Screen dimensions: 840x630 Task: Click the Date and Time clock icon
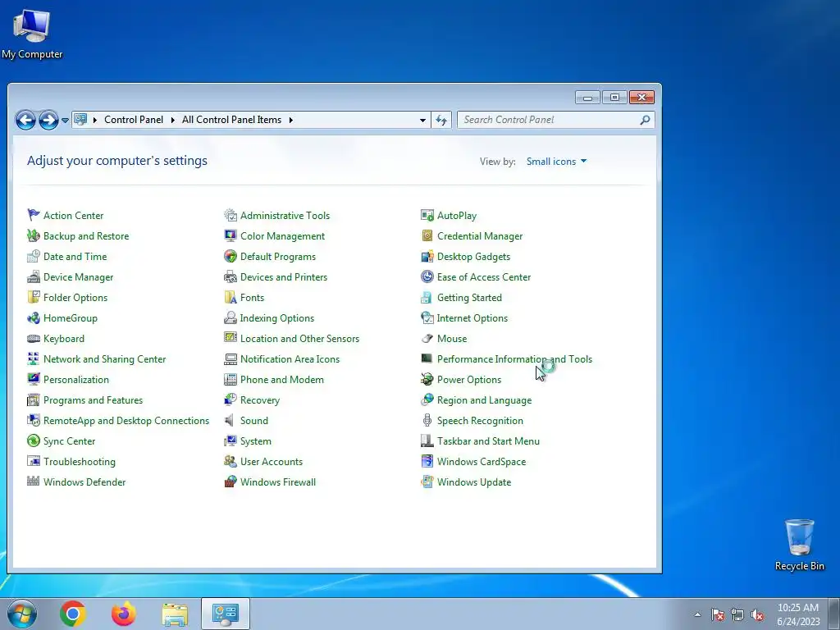(33, 256)
